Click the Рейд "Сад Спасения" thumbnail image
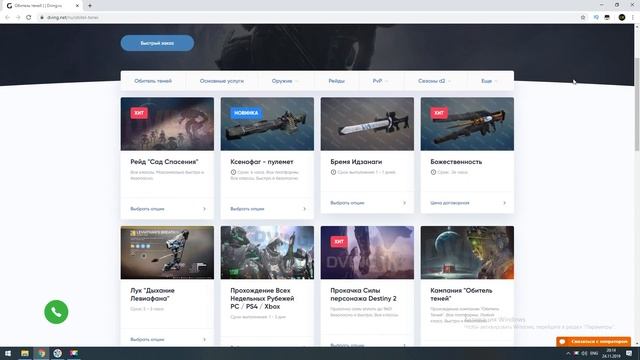The height and width of the screenshot is (360, 640). point(167,124)
